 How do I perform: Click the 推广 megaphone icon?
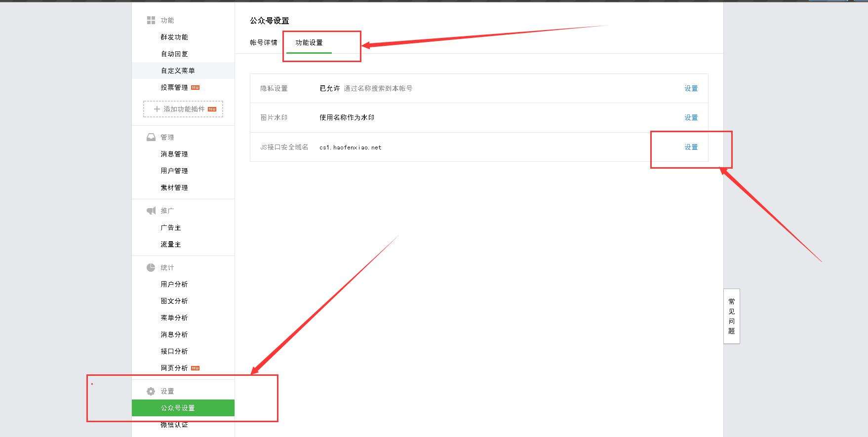[151, 211]
